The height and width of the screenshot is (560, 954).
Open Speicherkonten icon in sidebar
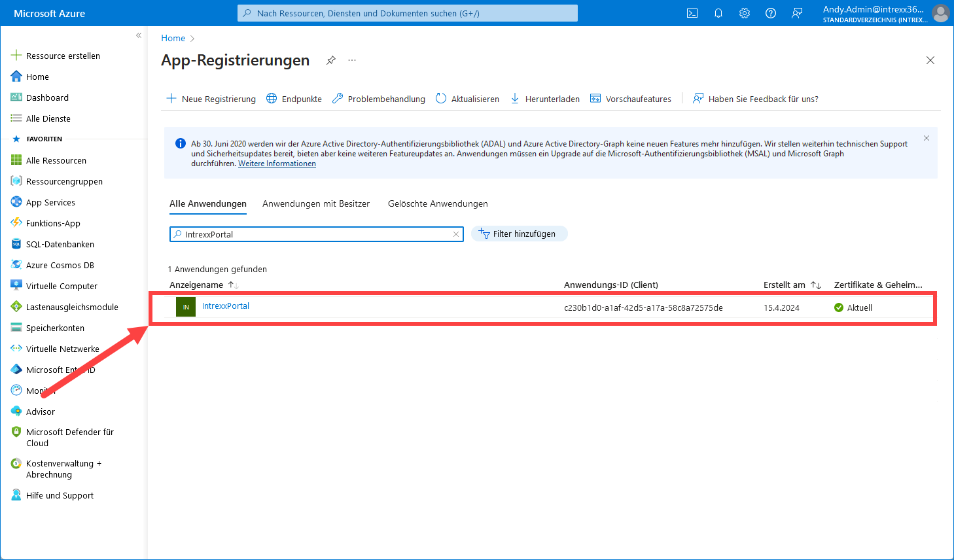pos(16,328)
